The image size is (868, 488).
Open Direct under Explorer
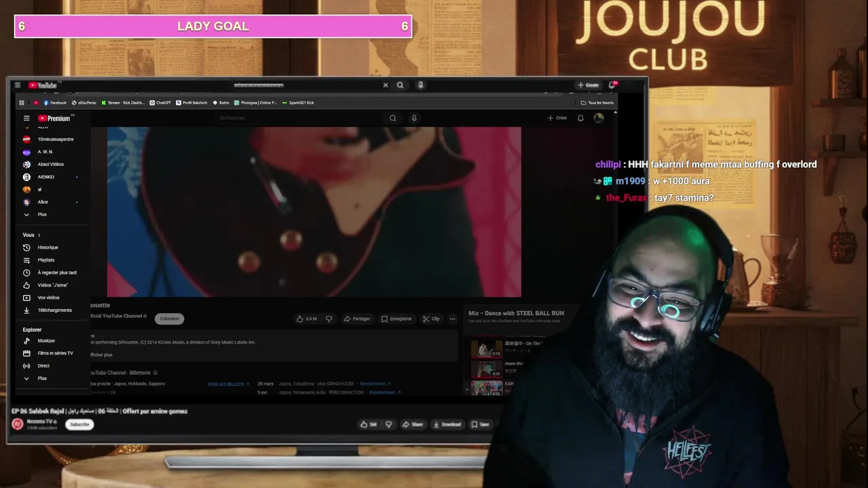37,366
